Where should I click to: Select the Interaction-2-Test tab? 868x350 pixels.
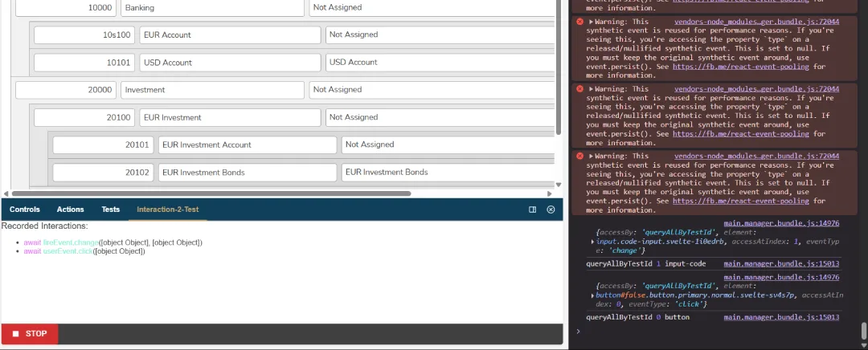click(x=168, y=210)
